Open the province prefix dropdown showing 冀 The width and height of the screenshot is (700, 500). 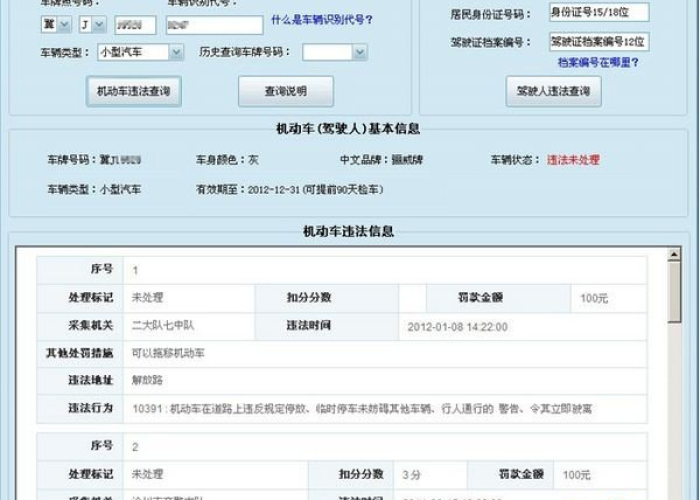click(x=56, y=25)
